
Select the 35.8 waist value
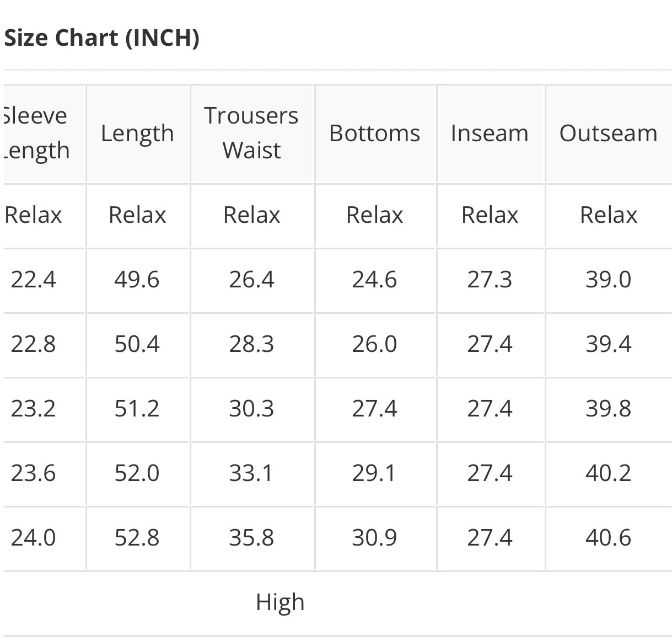click(252, 538)
